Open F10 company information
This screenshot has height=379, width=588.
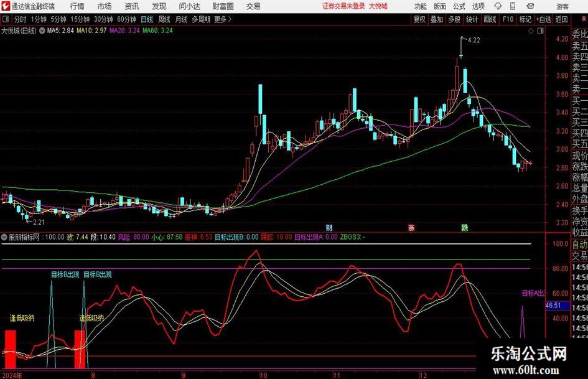tap(508, 19)
